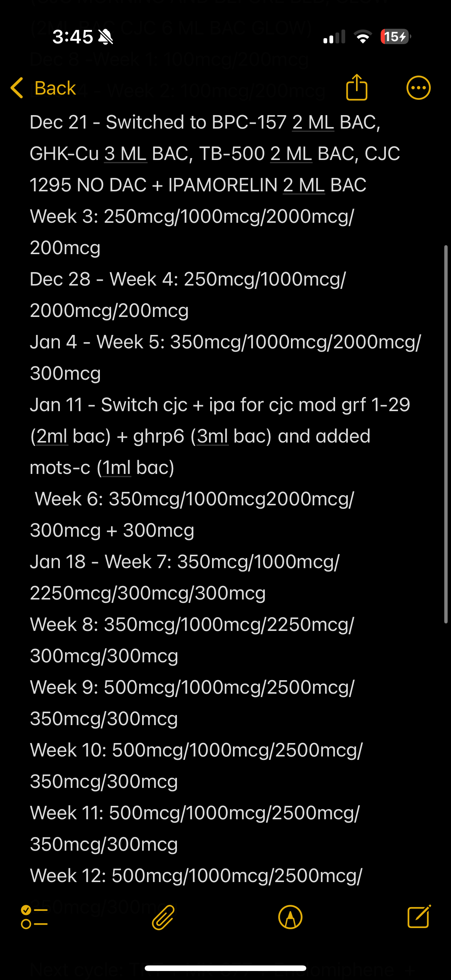Tap the back chevron arrow
This screenshot has height=980, width=451.
(17, 88)
